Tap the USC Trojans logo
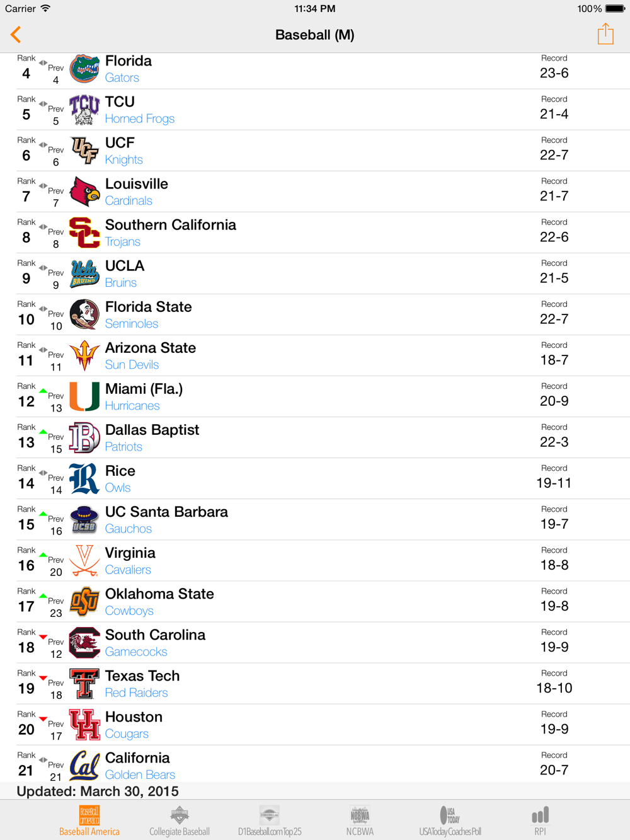The height and width of the screenshot is (840, 630). click(x=84, y=233)
